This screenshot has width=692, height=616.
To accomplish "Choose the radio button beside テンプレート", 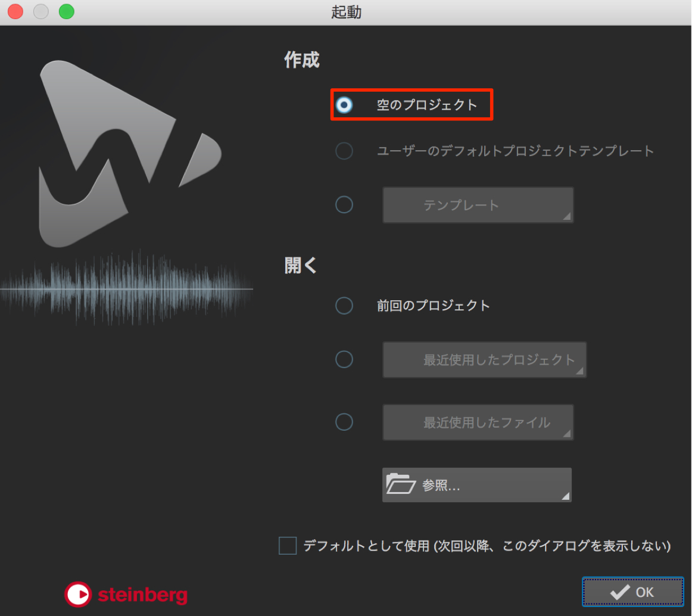I will tap(344, 205).
